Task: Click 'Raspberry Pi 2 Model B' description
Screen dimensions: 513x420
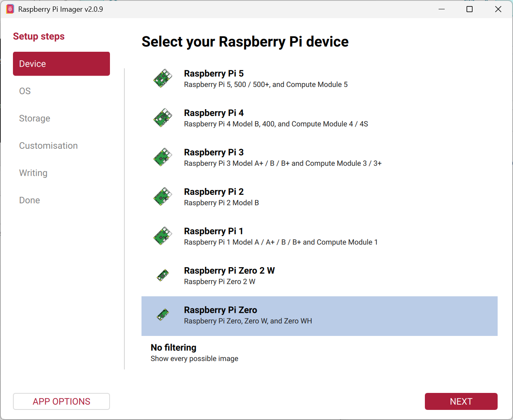Action: pyautogui.click(x=222, y=203)
